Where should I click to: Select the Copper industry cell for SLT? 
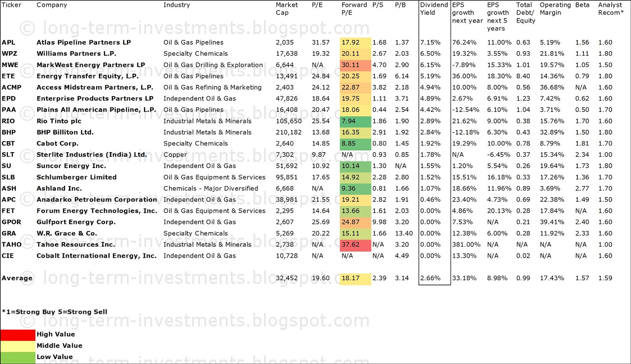click(175, 155)
